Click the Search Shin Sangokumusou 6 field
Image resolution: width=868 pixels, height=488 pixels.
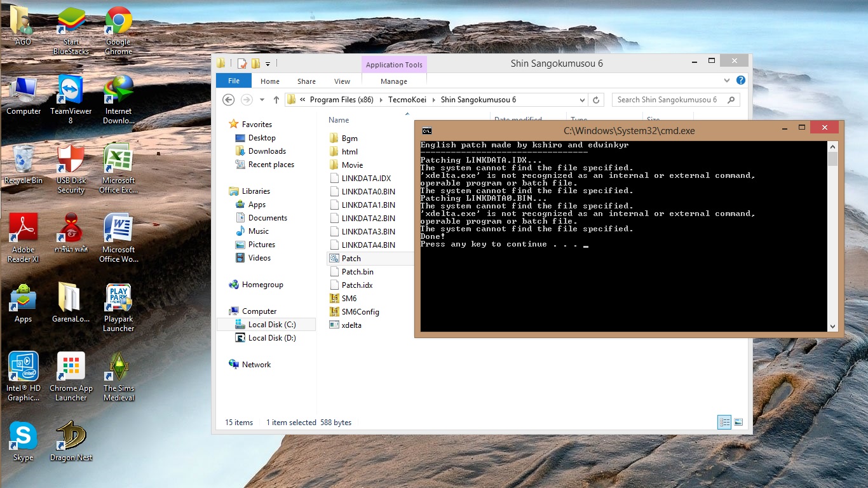click(667, 100)
